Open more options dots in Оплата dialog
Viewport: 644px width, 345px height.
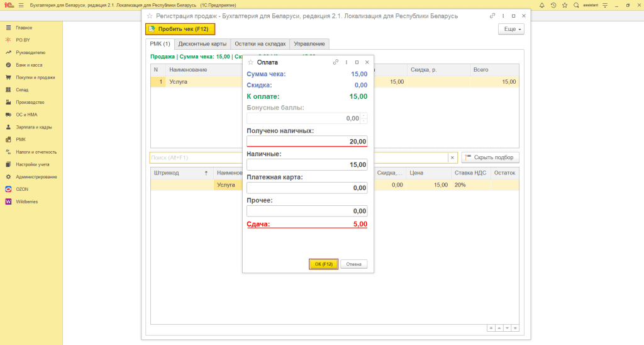click(347, 62)
